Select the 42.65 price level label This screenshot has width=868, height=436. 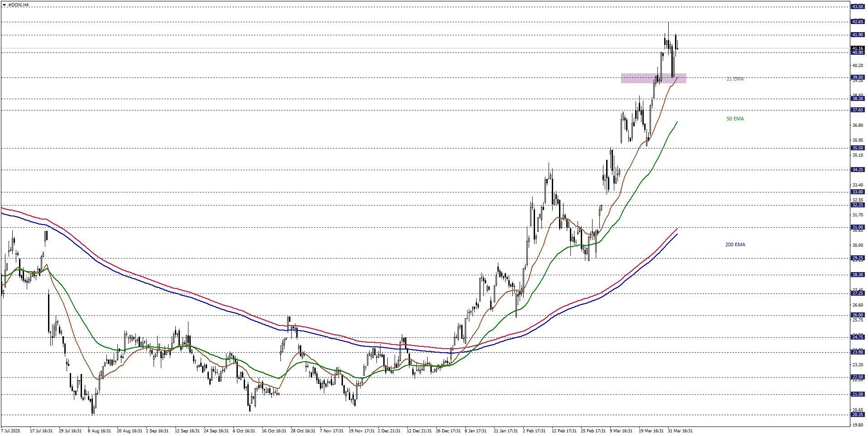coord(858,22)
